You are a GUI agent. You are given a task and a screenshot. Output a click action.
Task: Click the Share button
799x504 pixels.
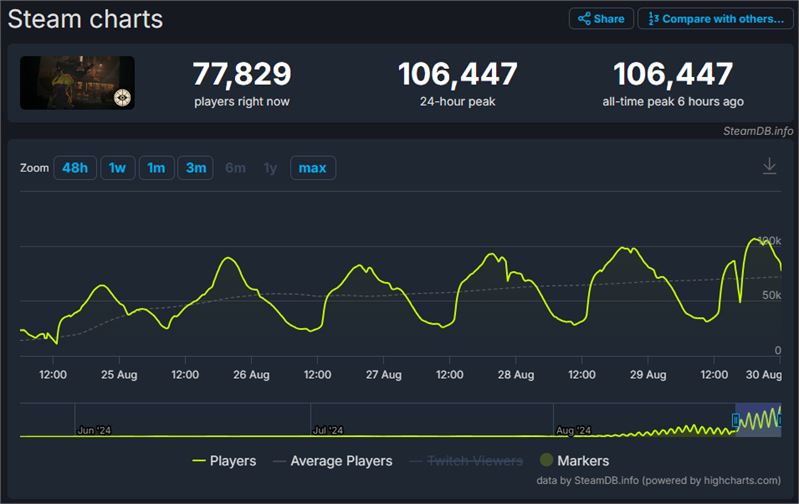pos(601,18)
